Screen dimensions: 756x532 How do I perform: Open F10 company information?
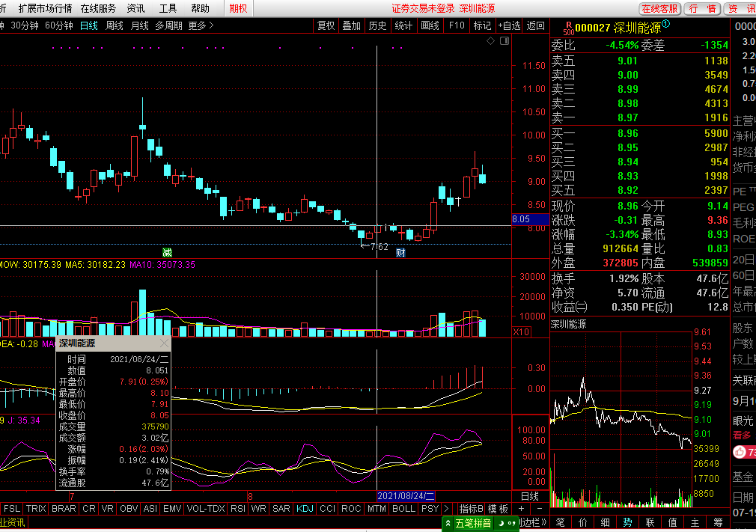(x=457, y=25)
